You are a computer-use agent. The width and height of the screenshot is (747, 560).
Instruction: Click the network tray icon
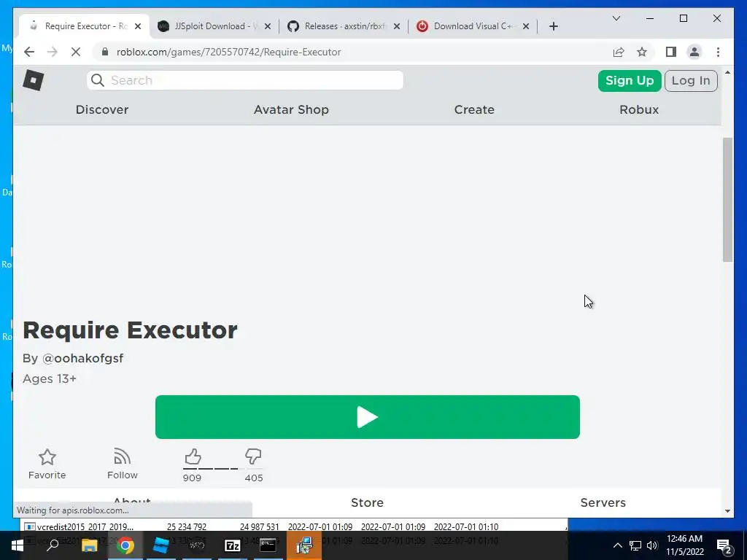pos(635,545)
